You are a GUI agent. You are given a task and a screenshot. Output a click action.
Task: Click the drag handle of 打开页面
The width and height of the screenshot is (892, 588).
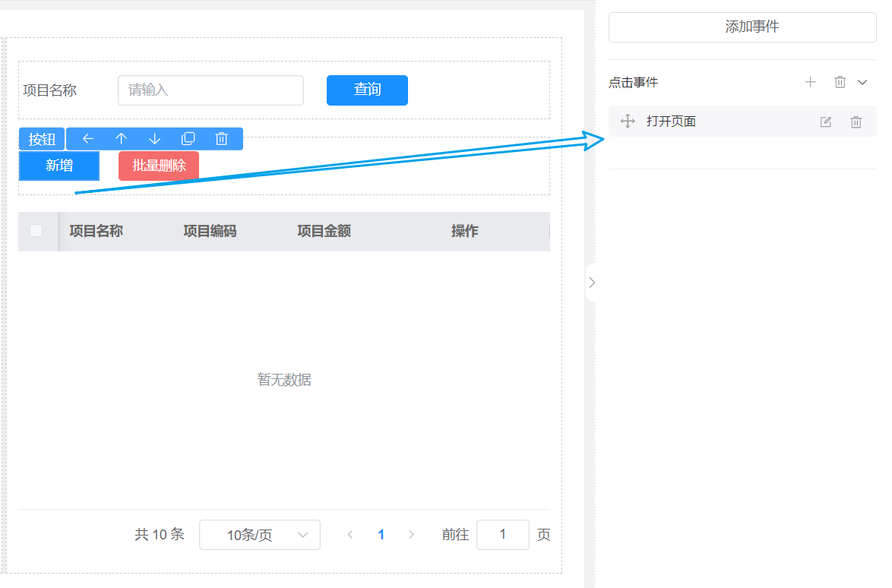tap(628, 122)
